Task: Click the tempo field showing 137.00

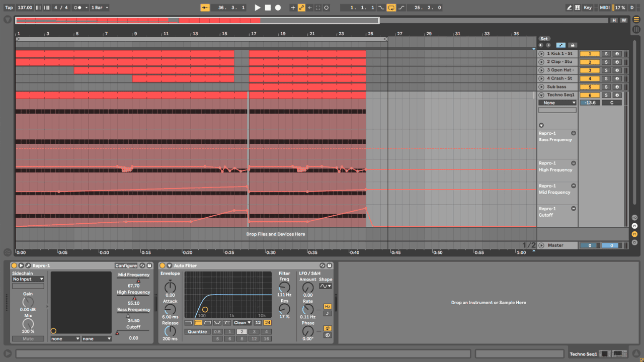Action: coord(25,8)
